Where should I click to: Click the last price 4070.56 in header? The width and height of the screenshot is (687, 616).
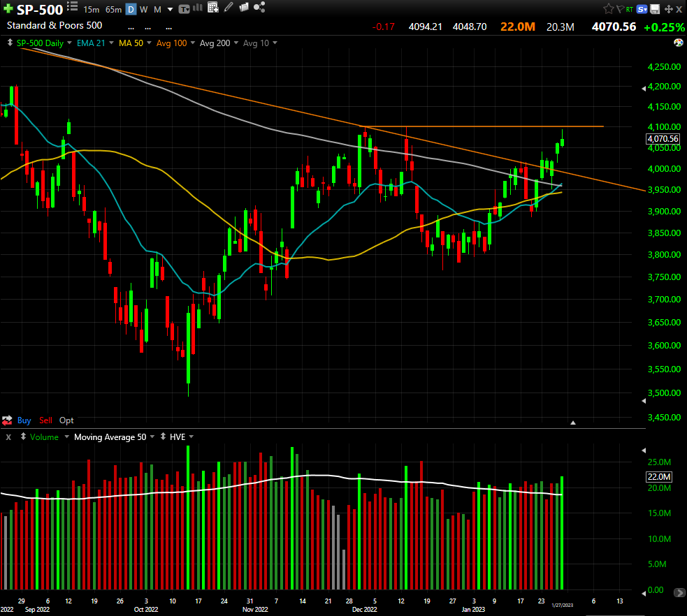[614, 27]
